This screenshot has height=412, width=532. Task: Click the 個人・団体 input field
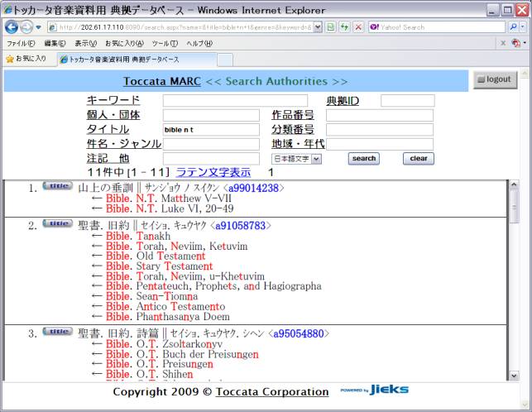211,115
